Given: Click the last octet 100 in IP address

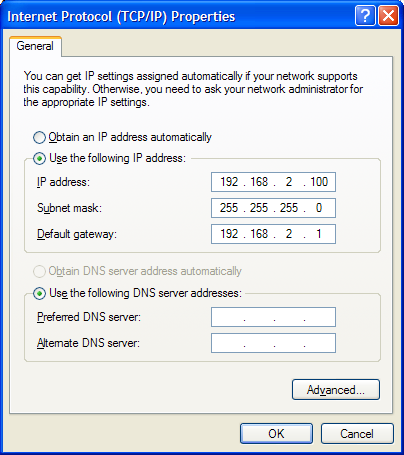Looking at the screenshot, I should coord(319,182).
